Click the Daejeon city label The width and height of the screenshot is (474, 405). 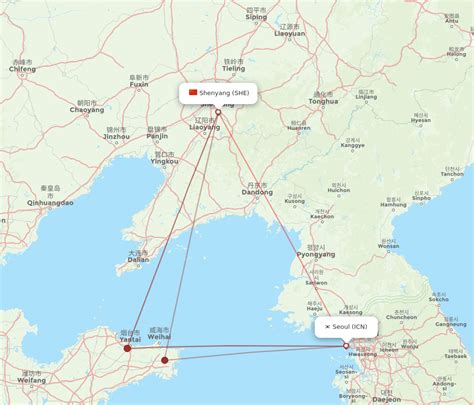387,399
